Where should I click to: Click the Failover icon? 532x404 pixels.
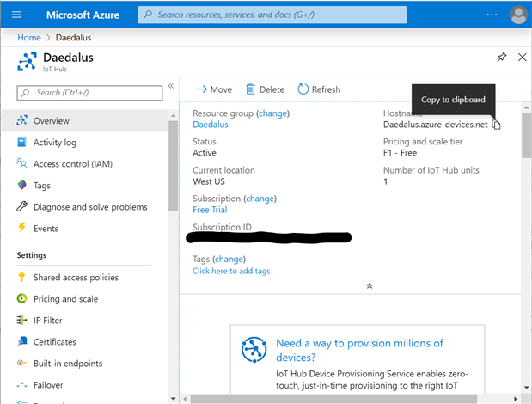(x=22, y=385)
